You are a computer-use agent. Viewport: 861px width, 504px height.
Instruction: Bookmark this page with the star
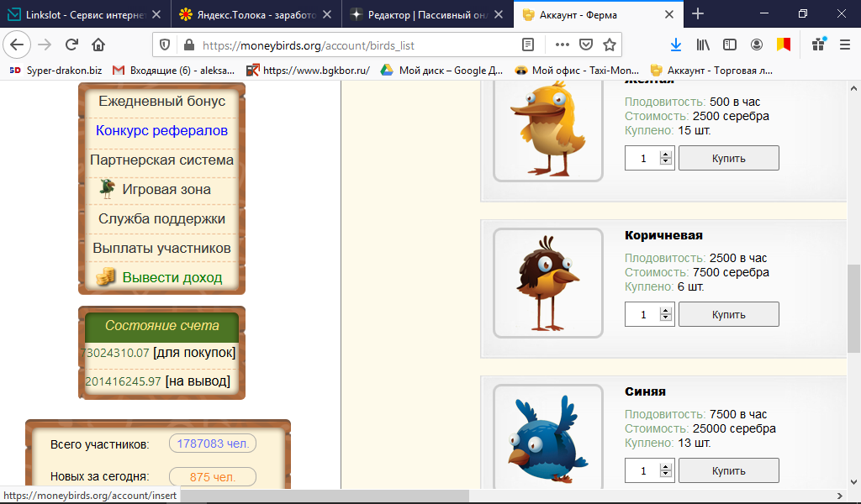click(x=610, y=45)
